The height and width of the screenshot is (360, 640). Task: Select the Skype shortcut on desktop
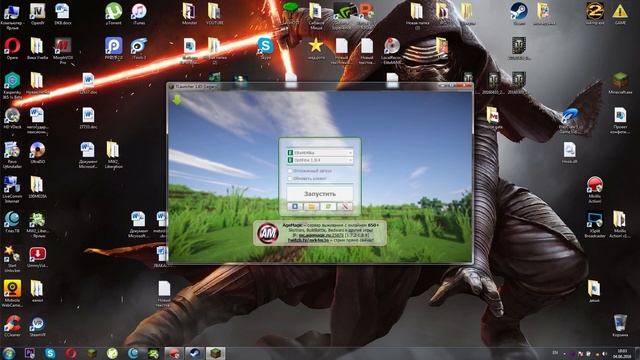(x=265, y=49)
